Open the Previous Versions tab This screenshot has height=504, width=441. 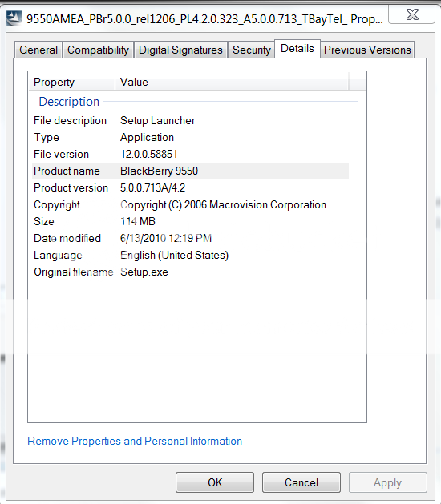tap(367, 50)
